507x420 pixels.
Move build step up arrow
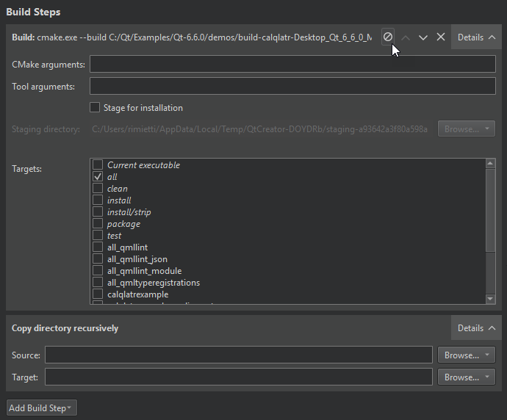click(x=406, y=37)
